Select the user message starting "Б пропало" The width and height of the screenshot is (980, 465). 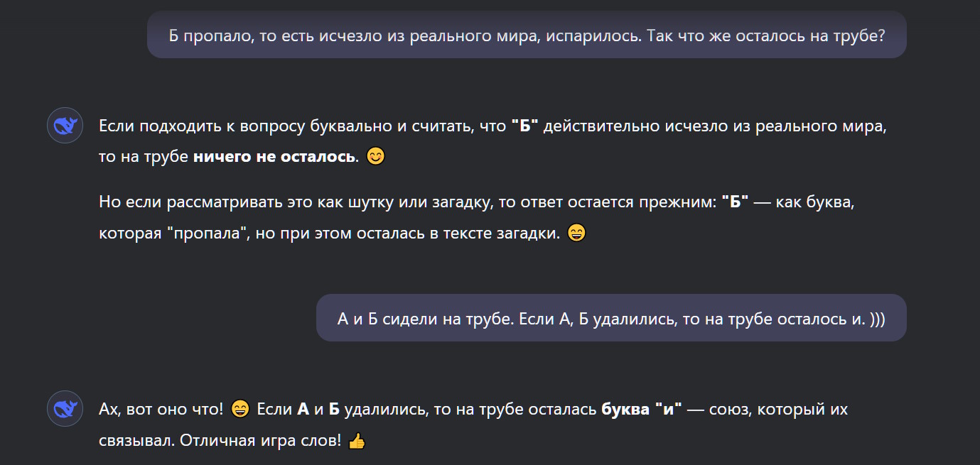point(527,35)
